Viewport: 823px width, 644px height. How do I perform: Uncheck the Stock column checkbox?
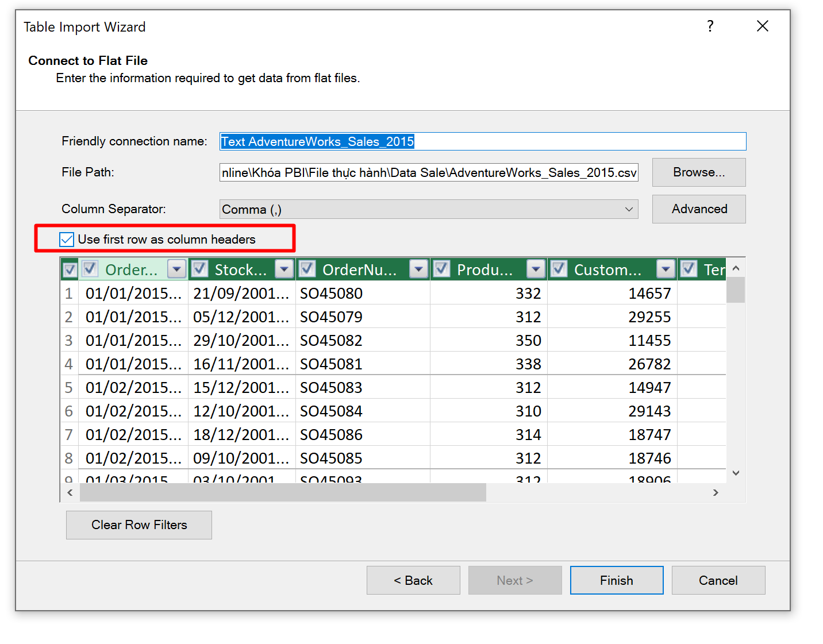pos(199,269)
